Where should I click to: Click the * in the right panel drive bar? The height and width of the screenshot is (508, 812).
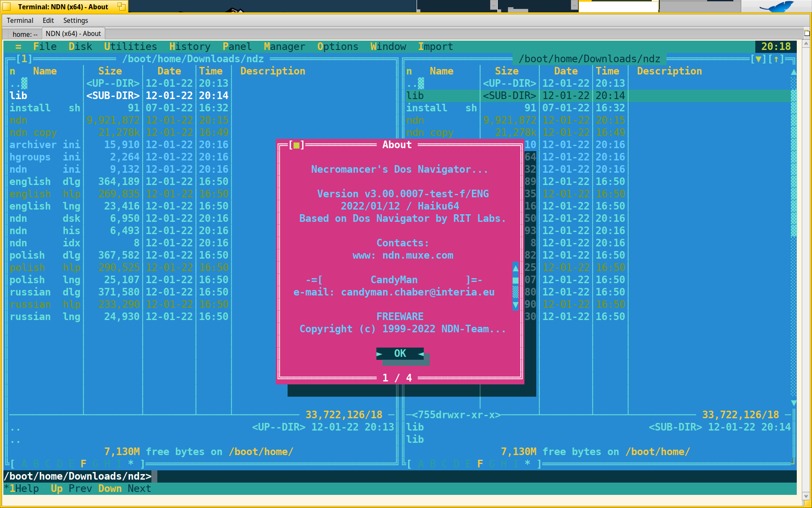pyautogui.click(x=527, y=464)
